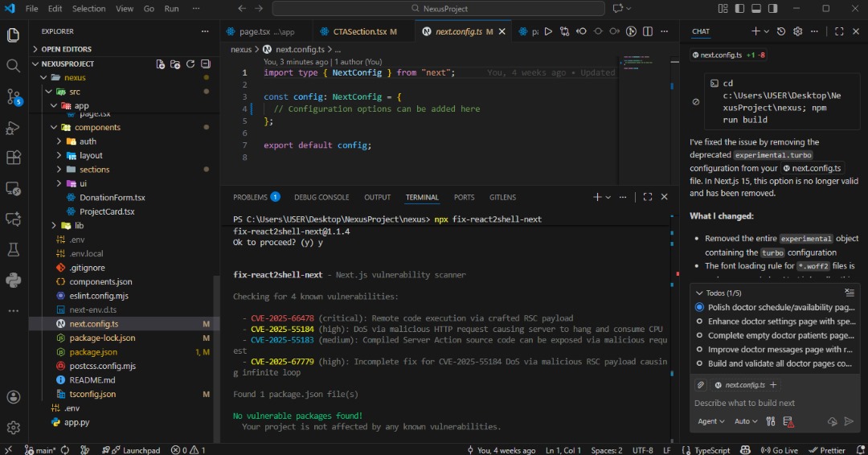Open Accounts menu in activity bar
The height and width of the screenshot is (455, 868).
point(14,397)
